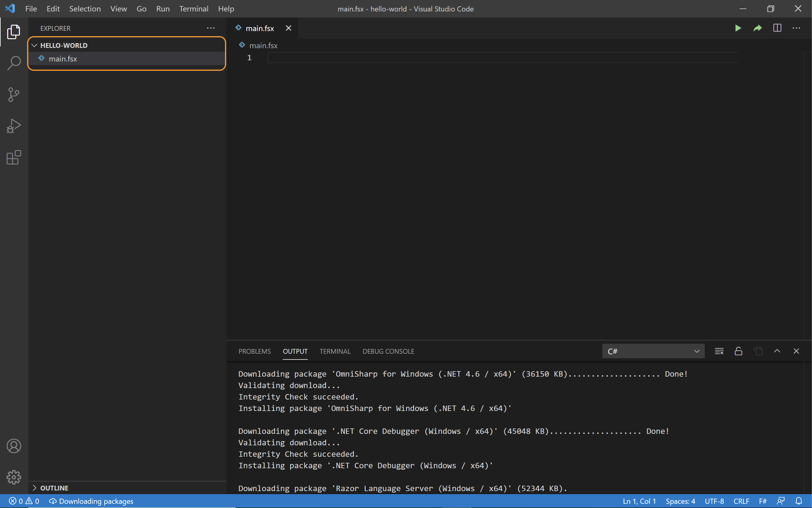Click the green Run script play icon

pos(738,28)
